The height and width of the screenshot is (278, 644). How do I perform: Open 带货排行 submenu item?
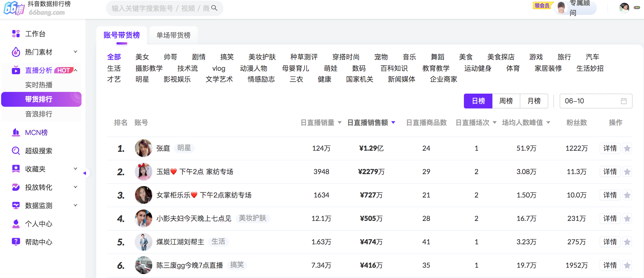41,99
